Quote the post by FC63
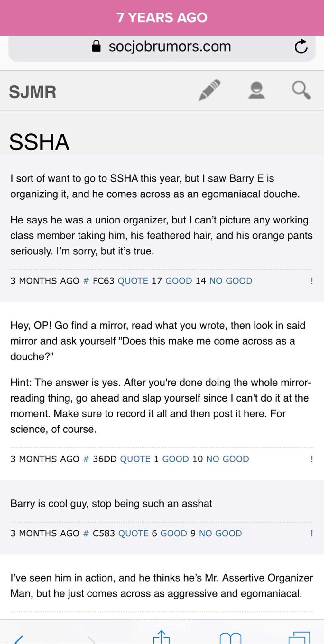This screenshot has height=644, width=324. click(133, 281)
